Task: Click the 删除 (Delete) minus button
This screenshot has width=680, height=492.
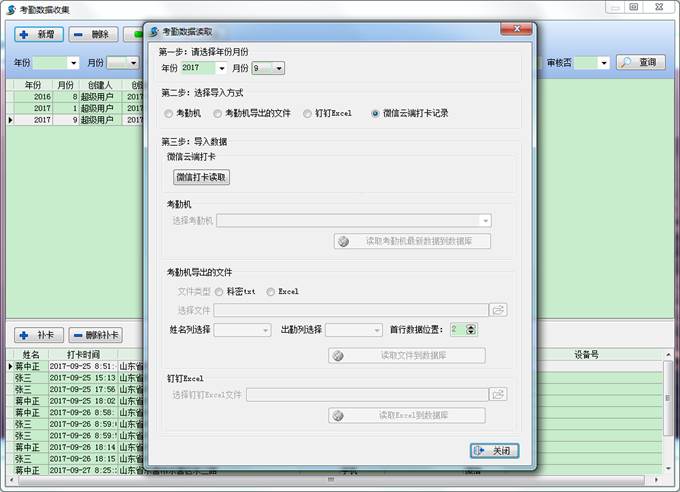Action: click(92, 34)
